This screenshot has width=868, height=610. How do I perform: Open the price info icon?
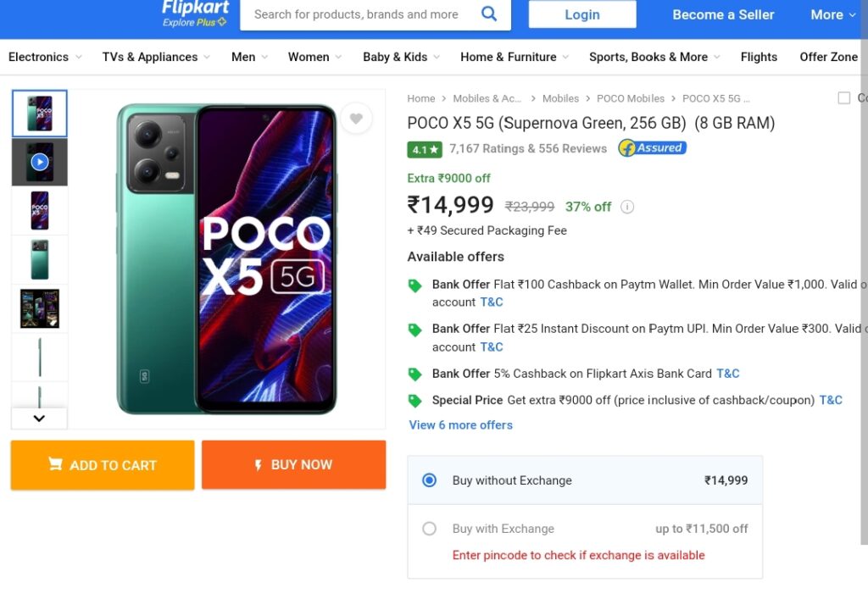pos(627,207)
